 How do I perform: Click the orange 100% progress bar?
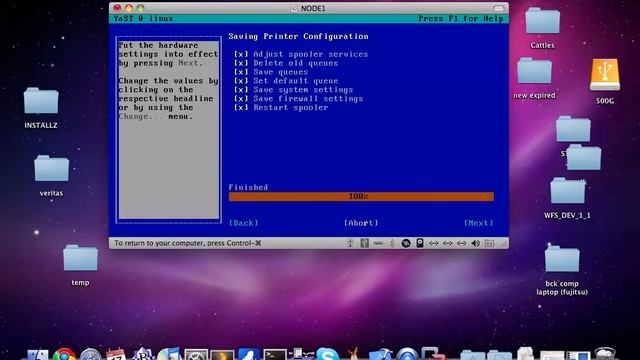click(361, 197)
